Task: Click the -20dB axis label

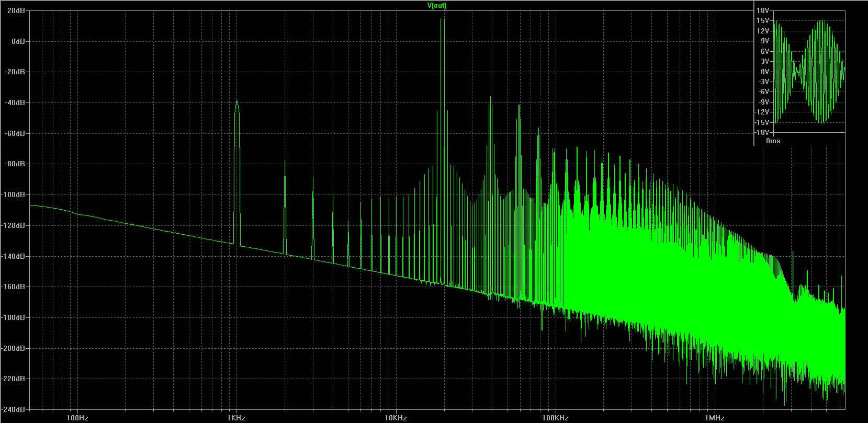Action: pyautogui.click(x=15, y=72)
